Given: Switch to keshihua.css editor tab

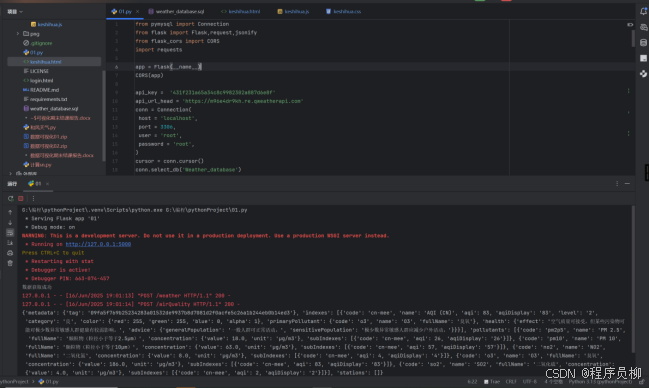Looking at the screenshot, I should [343, 12].
